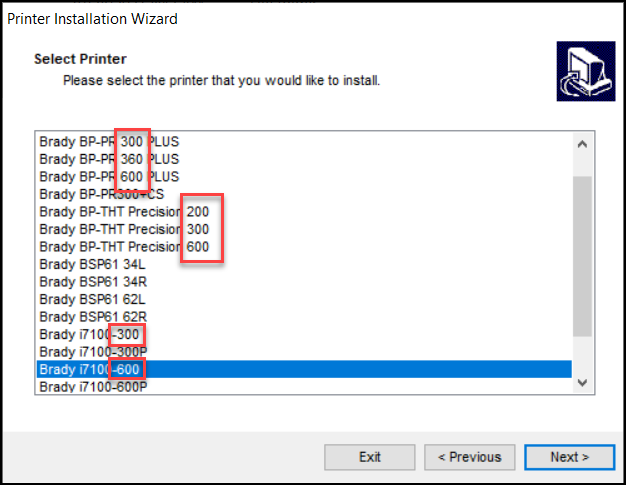Choose Brady BSP61 62R printer
The image size is (626, 485).
tap(93, 317)
